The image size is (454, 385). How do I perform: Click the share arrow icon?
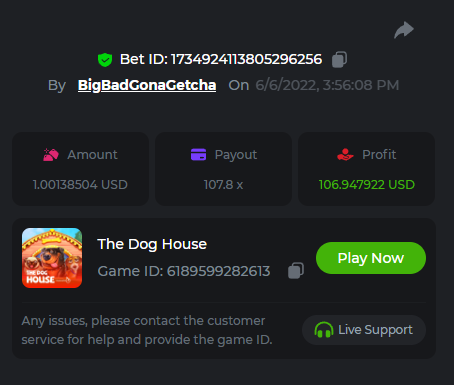click(404, 30)
